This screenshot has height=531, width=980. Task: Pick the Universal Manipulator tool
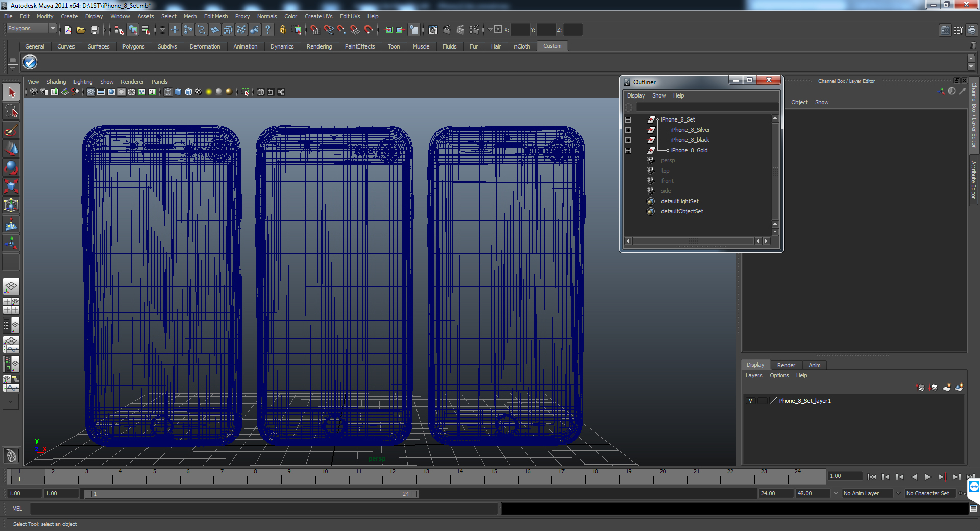11,206
